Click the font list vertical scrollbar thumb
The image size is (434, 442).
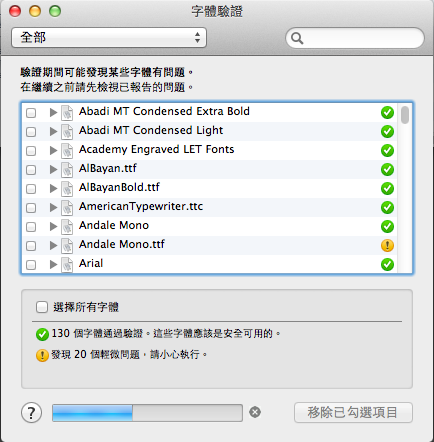pos(405,115)
